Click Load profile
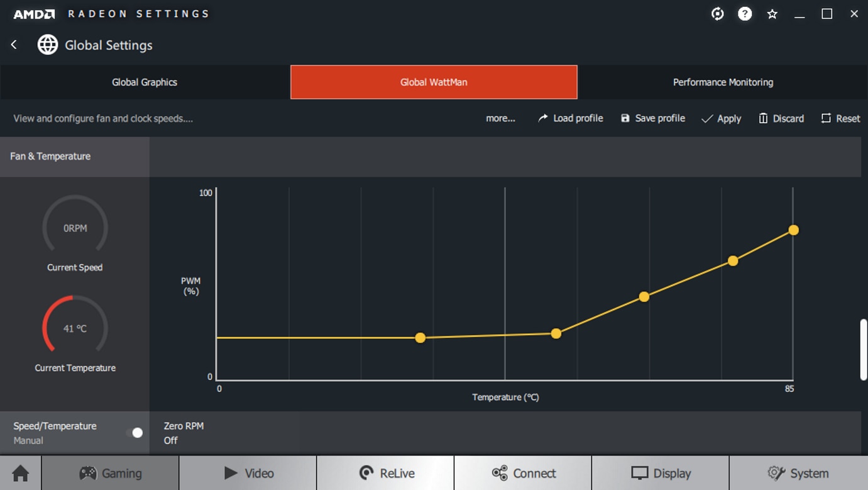This screenshot has width=868, height=490. tap(570, 118)
